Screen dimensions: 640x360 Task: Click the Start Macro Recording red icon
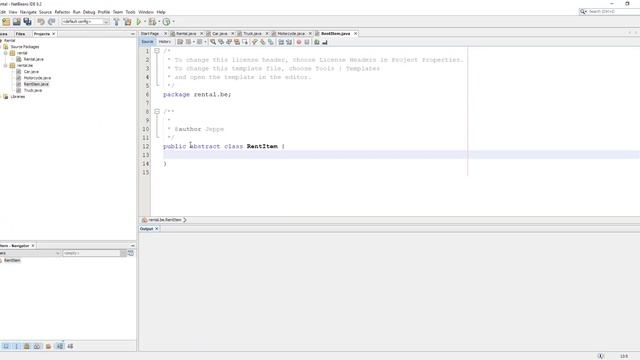point(299,42)
